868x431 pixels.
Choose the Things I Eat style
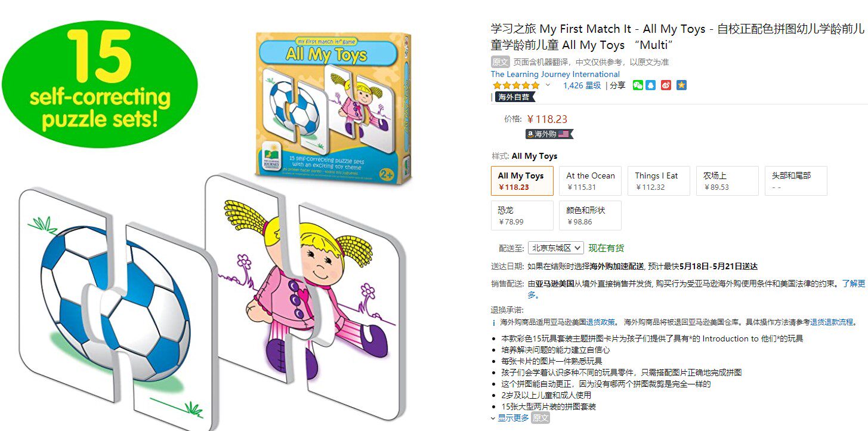coord(659,181)
